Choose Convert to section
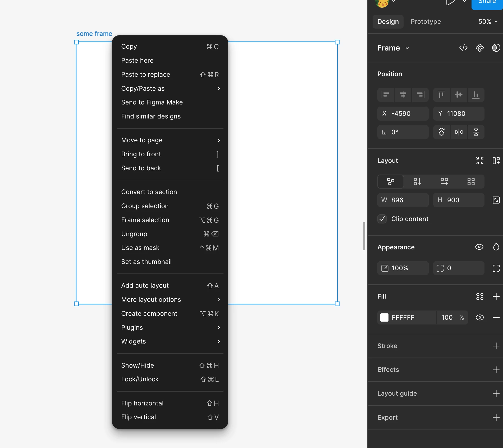The height and width of the screenshot is (448, 503). (x=170, y=192)
